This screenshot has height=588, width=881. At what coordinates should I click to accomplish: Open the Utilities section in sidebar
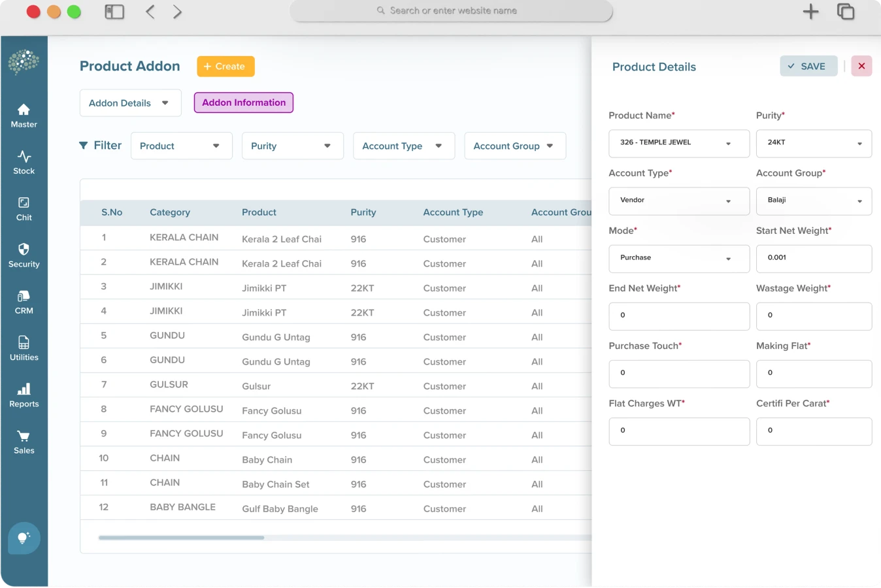(x=24, y=349)
